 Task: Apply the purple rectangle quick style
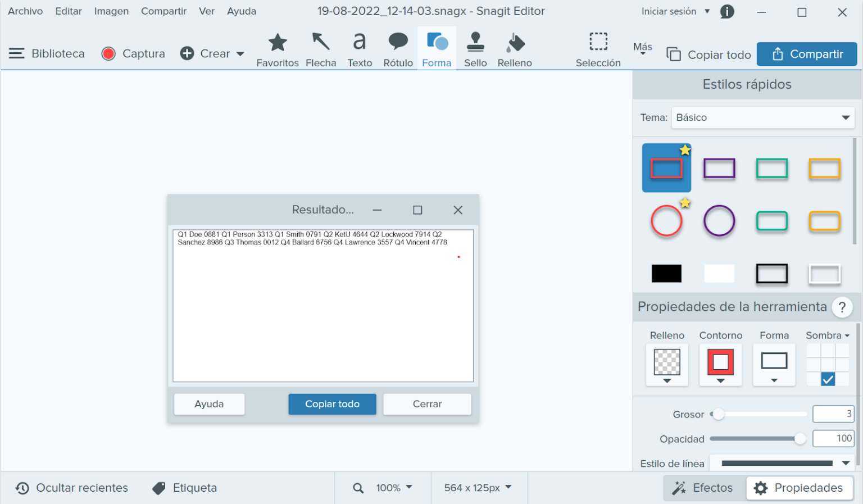[x=719, y=168]
